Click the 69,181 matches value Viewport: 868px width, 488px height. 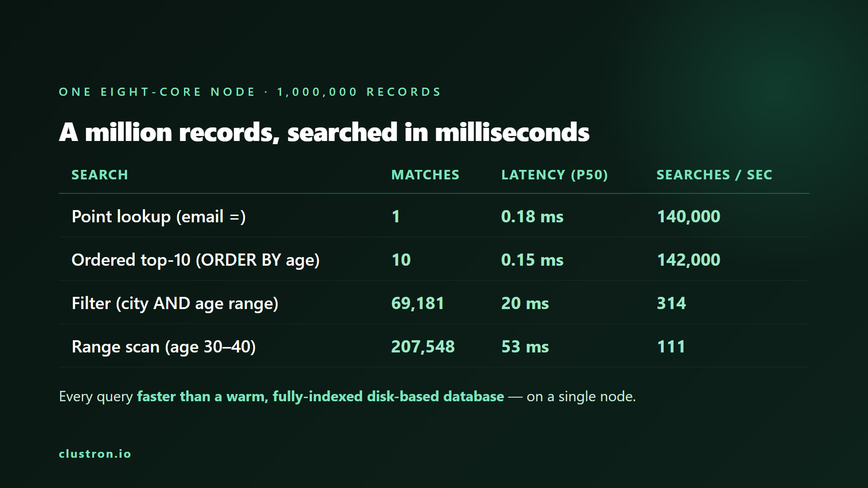(x=418, y=304)
